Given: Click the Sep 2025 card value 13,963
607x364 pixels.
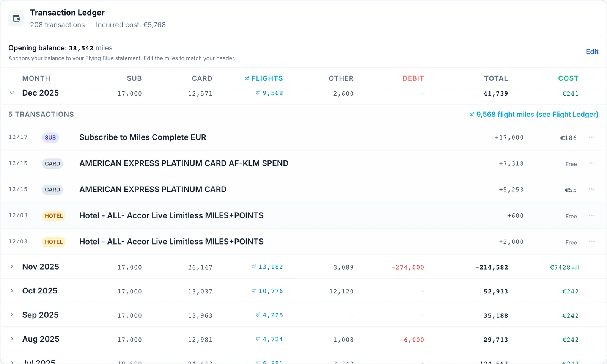Looking at the screenshot, I should 200,315.
